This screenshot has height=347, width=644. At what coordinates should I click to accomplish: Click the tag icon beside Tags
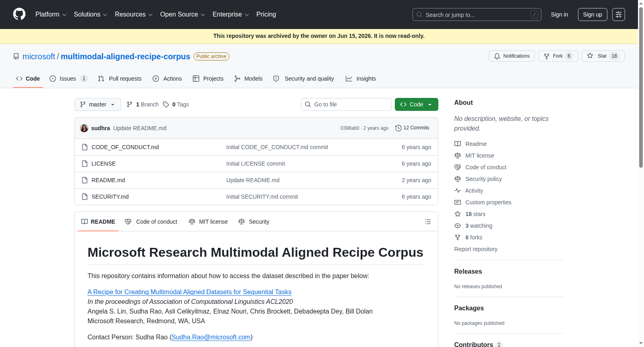pyautogui.click(x=166, y=104)
